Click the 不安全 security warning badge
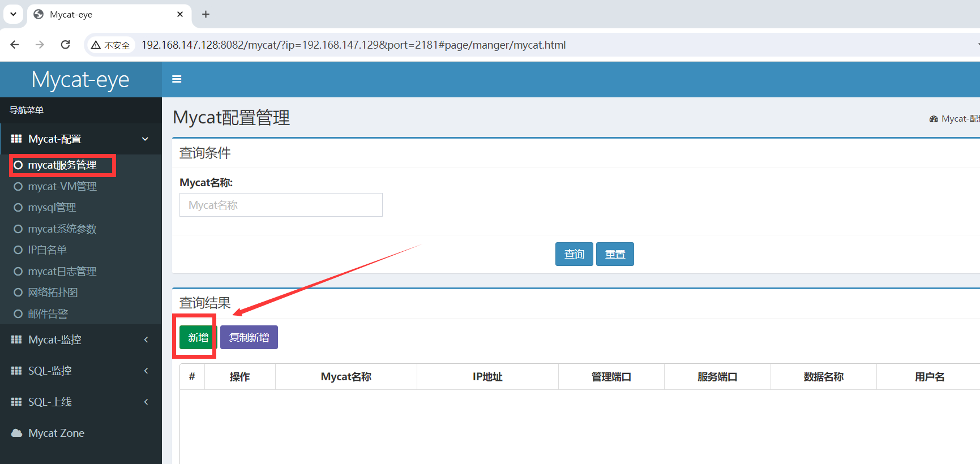Image resolution: width=980 pixels, height=464 pixels. click(111, 45)
